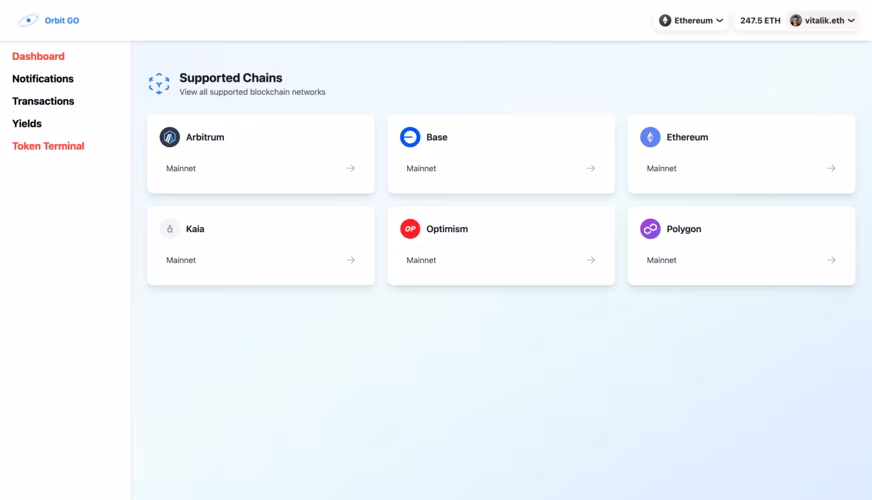Click the arrow icon on Ethereum Mainnet
872x500 pixels.
point(831,168)
